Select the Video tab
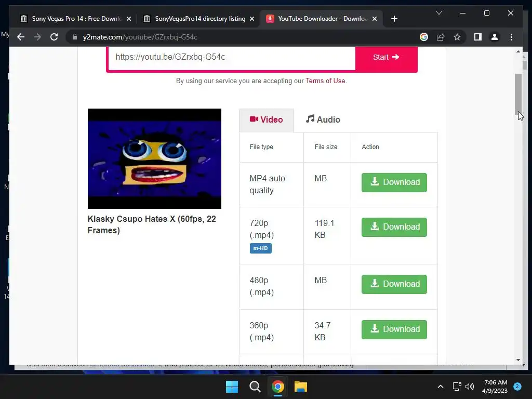This screenshot has height=399, width=532. point(267,120)
